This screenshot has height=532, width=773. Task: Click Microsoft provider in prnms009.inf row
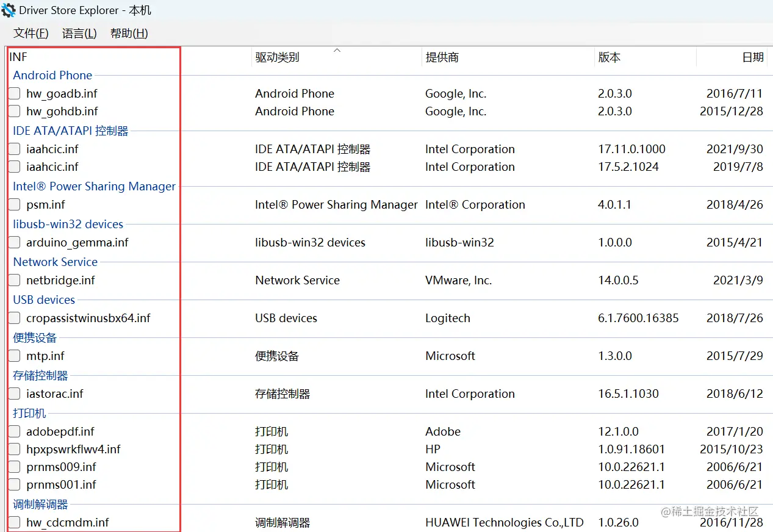pyautogui.click(x=450, y=467)
